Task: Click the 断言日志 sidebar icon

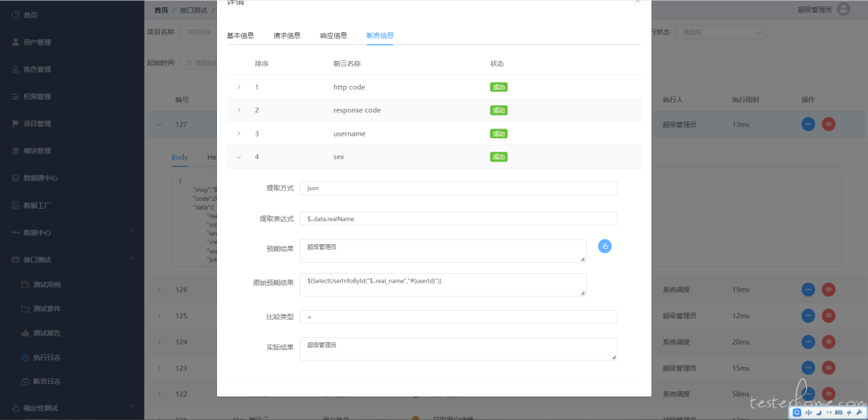Action: tap(25, 381)
